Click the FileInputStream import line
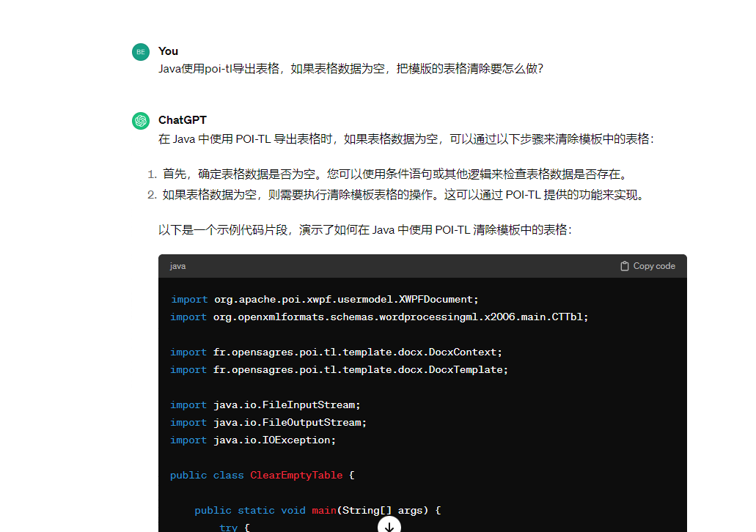The width and height of the screenshot is (756, 532). 265,405
